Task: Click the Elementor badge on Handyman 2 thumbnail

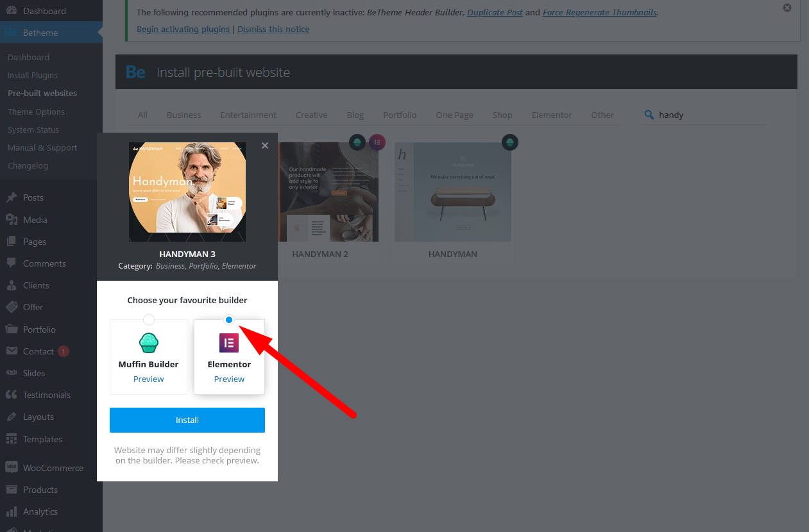Action: click(x=377, y=142)
